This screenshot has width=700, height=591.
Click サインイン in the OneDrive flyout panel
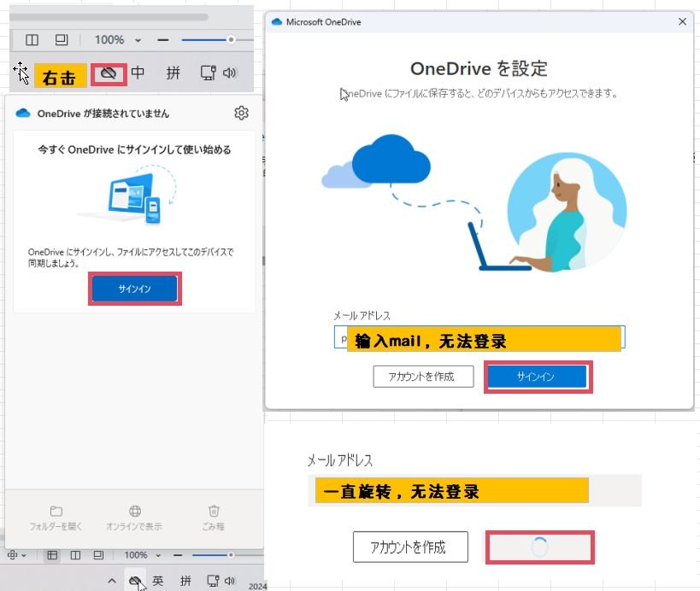[134, 289]
